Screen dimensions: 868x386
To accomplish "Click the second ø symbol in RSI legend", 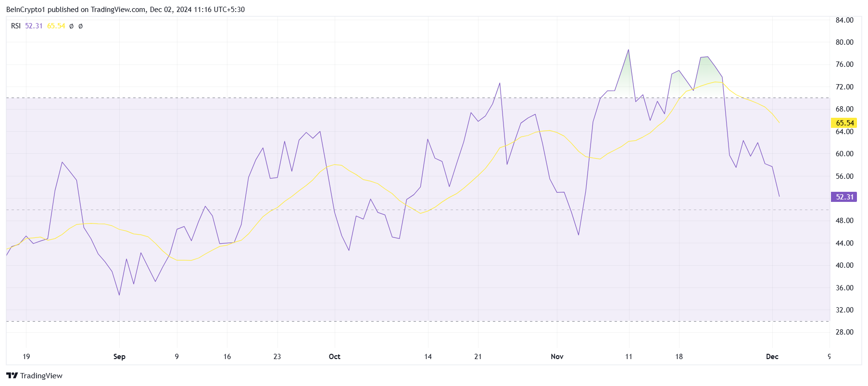I will pos(80,26).
